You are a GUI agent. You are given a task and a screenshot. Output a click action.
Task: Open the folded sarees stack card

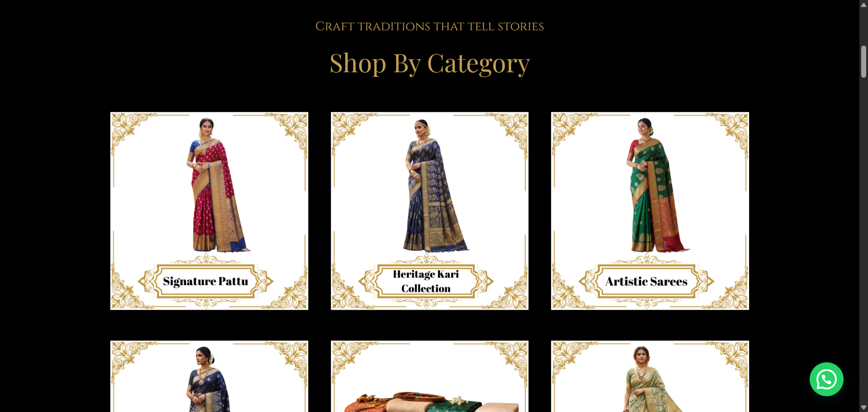pos(429,376)
